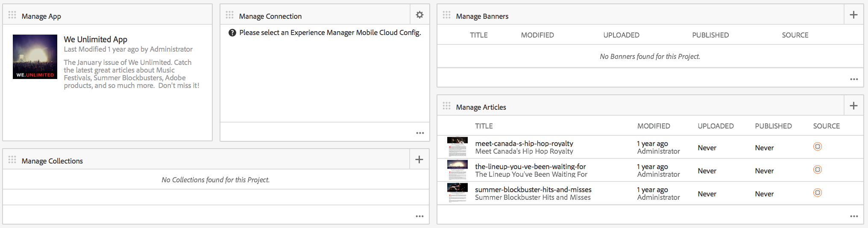Click thumbnail of The Lineup article

pyautogui.click(x=457, y=170)
